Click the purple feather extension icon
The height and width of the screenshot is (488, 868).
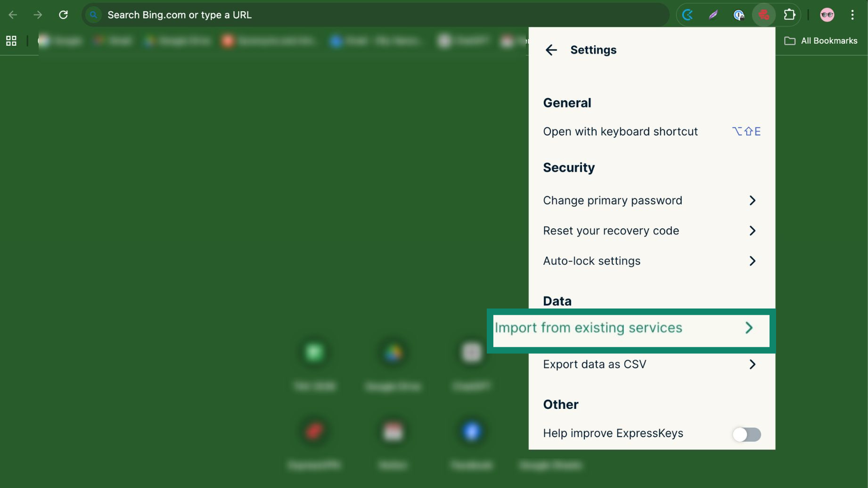coord(713,15)
